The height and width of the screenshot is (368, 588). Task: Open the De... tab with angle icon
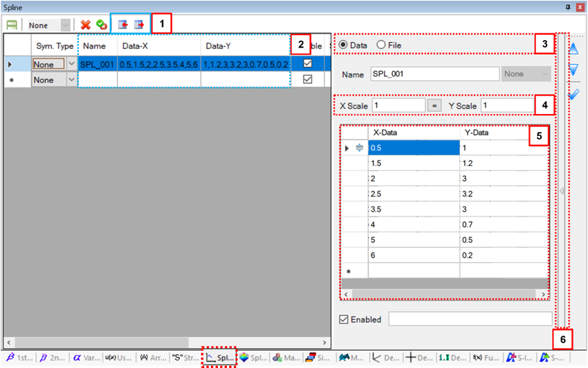[x=385, y=358]
